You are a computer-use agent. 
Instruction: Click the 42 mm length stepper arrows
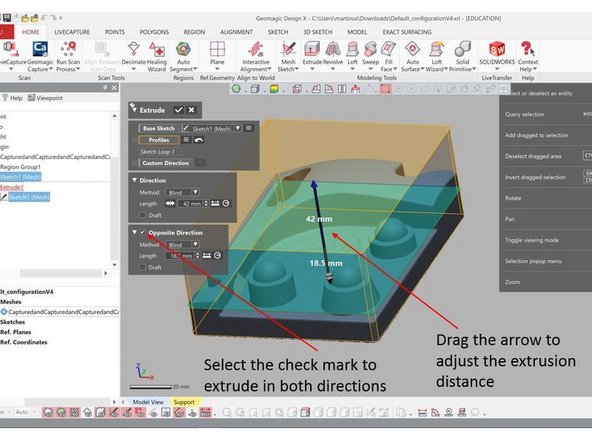[x=206, y=204]
